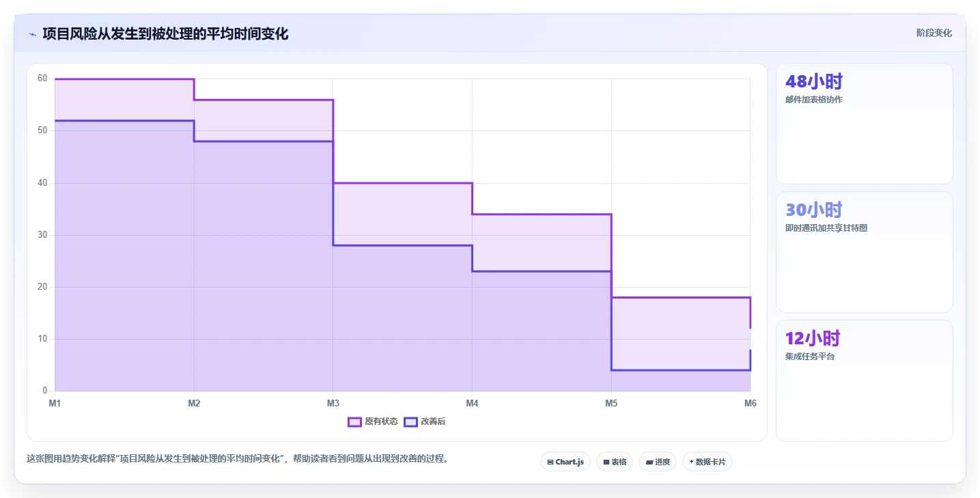This screenshot has height=498, width=980.
Task: Toggle the 改善后 legend item
Action: coord(425,421)
